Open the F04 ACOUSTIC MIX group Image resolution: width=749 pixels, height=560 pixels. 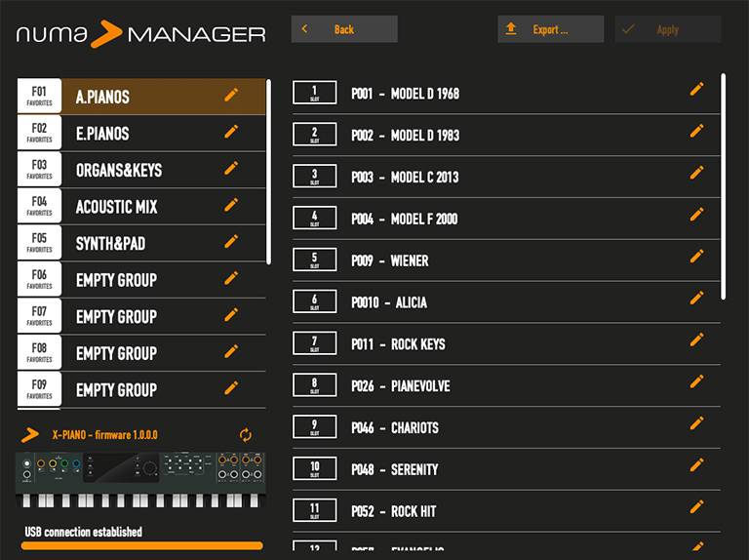point(141,207)
